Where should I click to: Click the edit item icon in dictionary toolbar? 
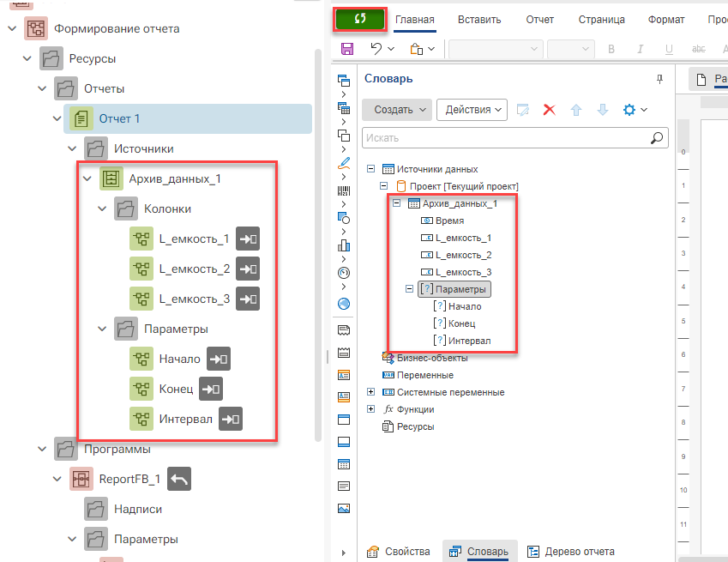click(523, 110)
